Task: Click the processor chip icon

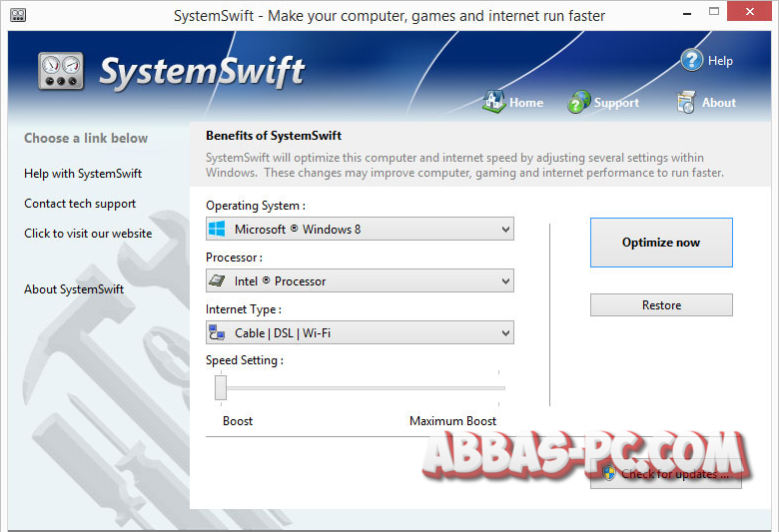Action: (217, 280)
